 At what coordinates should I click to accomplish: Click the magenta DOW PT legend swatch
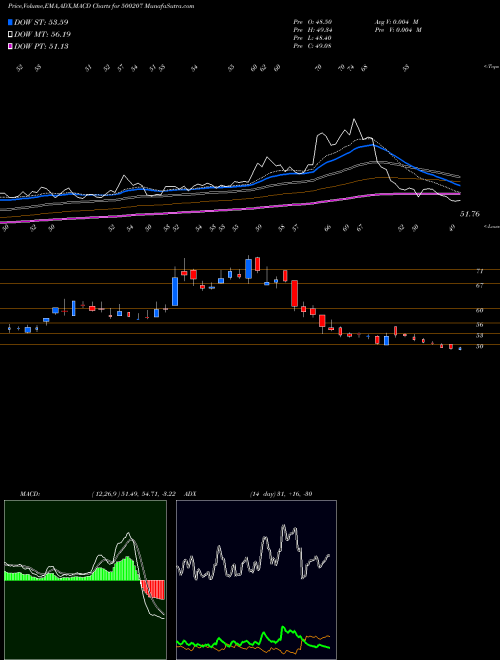[10, 46]
